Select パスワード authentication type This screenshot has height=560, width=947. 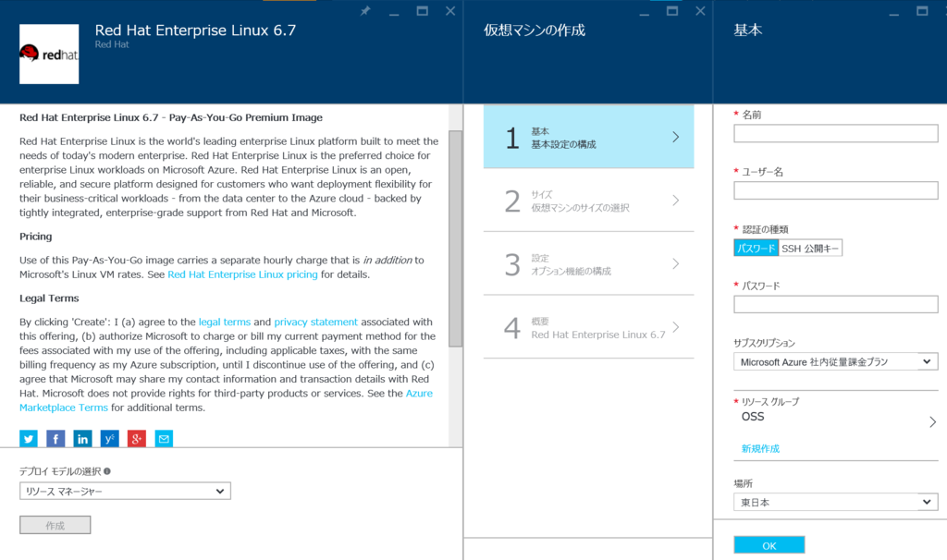[x=756, y=248]
